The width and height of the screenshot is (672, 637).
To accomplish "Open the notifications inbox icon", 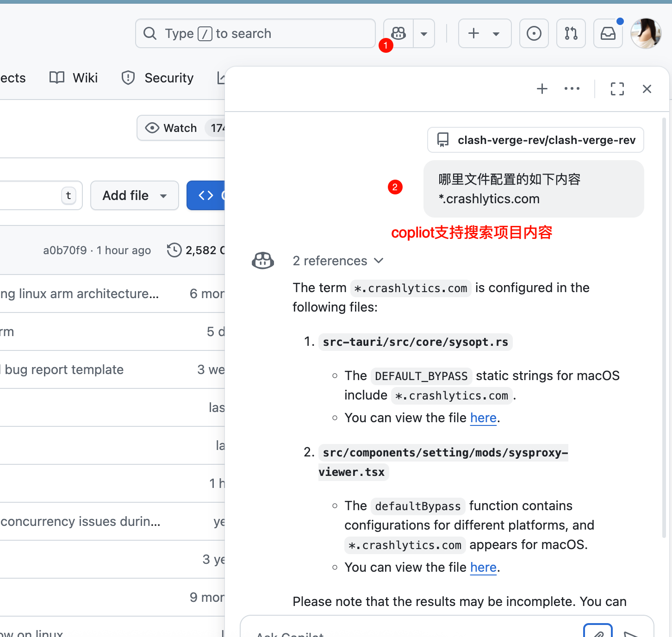I will click(608, 33).
